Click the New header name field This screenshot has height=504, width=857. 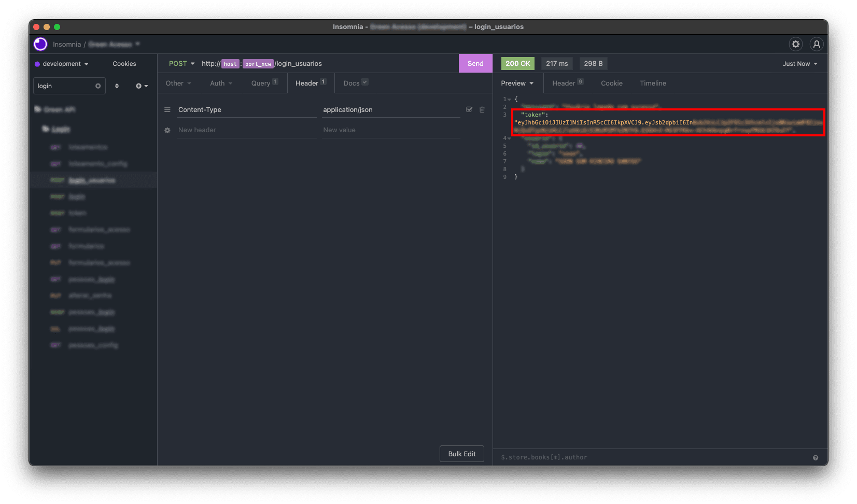point(246,130)
